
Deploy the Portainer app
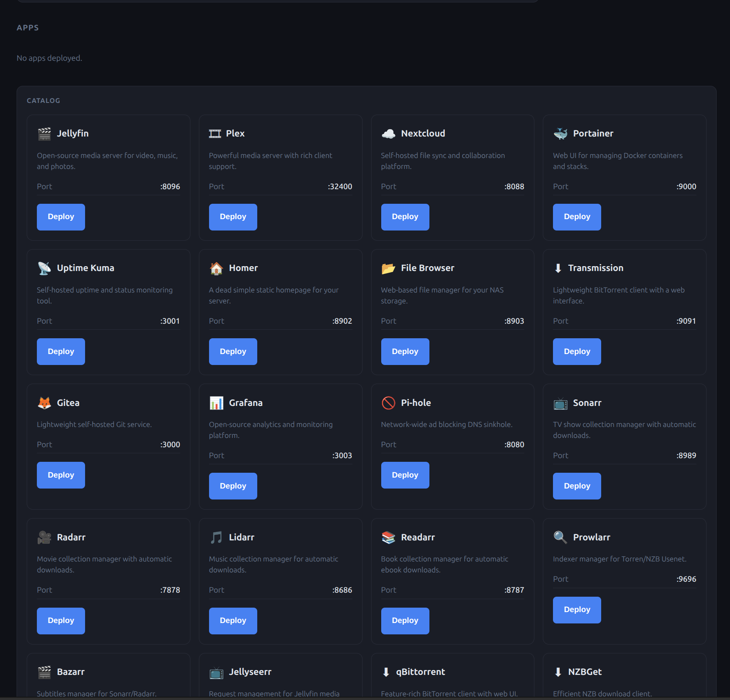[577, 217]
